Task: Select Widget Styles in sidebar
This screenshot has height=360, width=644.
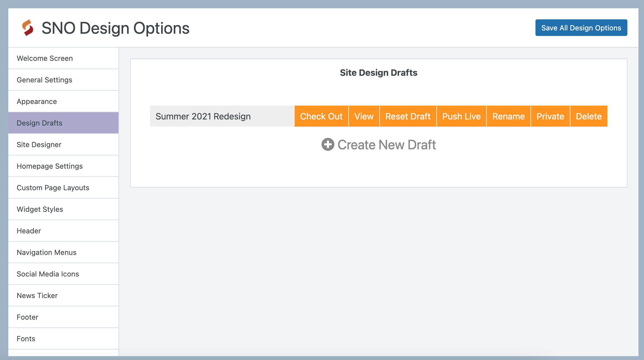Action: click(63, 209)
